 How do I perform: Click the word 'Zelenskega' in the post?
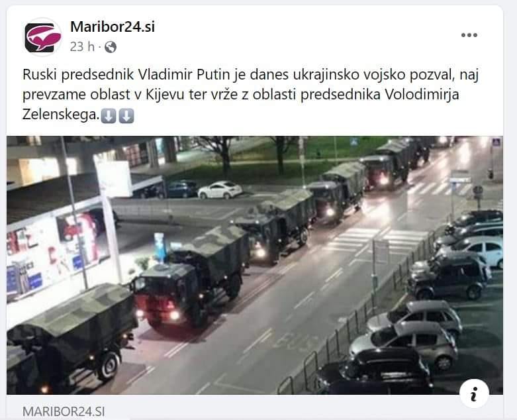tap(60, 115)
